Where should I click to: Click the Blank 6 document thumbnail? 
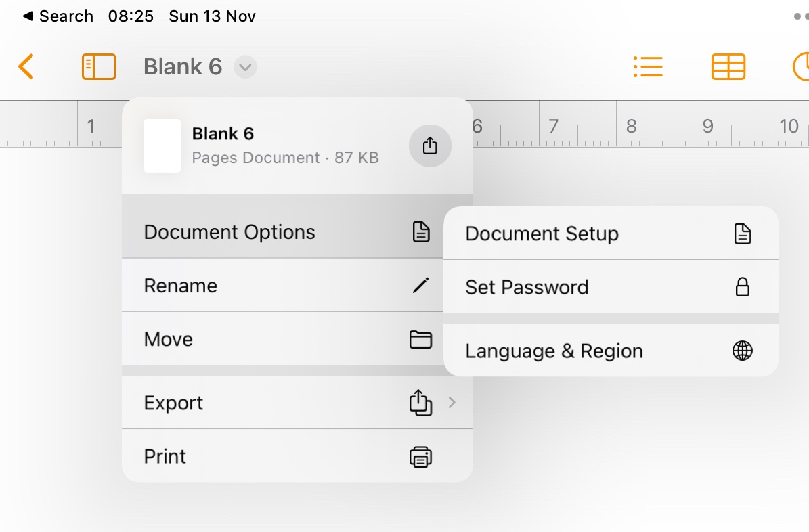162,146
